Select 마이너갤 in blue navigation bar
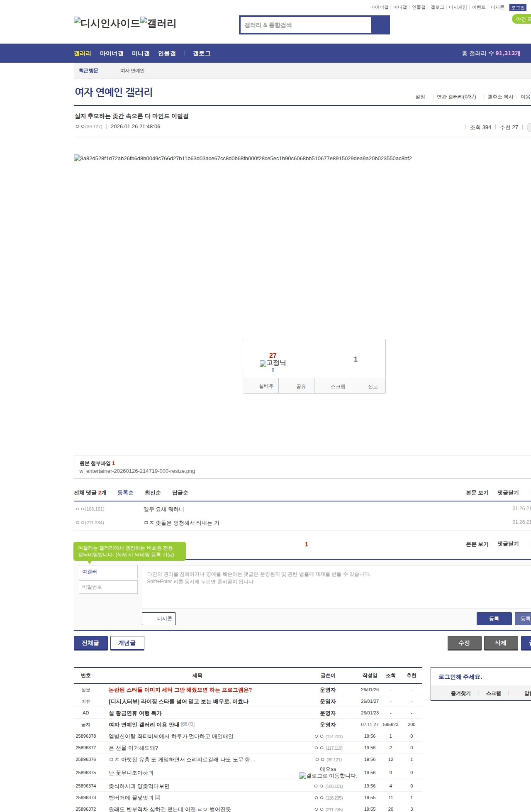Viewport: 531px width, 812px height. click(112, 53)
